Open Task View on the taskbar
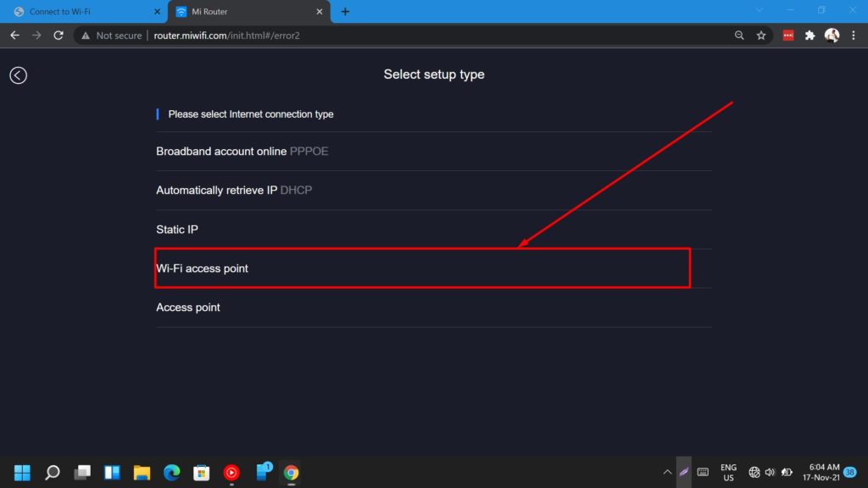The height and width of the screenshot is (488, 868). coord(82,473)
